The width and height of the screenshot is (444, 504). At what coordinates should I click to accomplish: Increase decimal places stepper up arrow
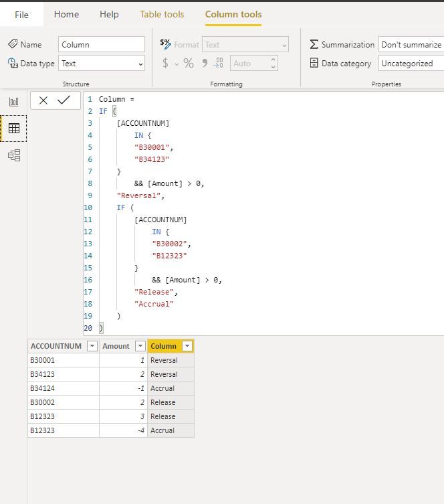coord(273,60)
